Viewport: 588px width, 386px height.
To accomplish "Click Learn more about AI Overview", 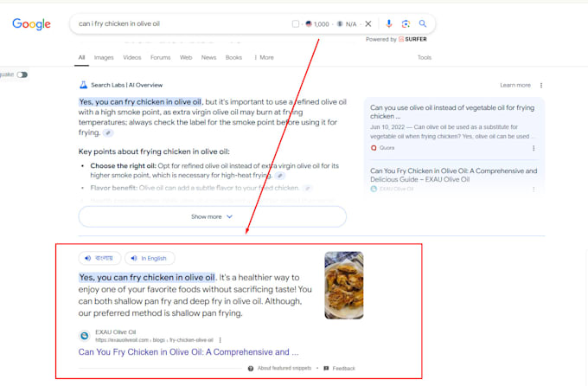I will pos(515,85).
